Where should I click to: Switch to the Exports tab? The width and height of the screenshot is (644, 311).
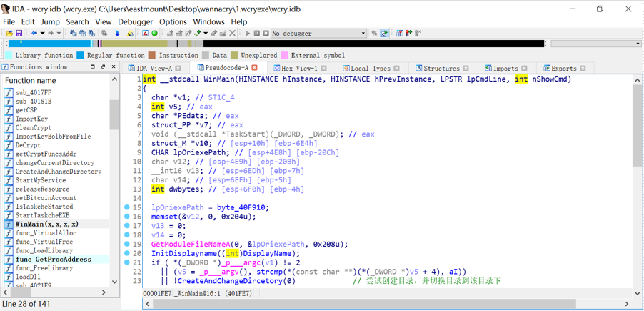tap(563, 69)
